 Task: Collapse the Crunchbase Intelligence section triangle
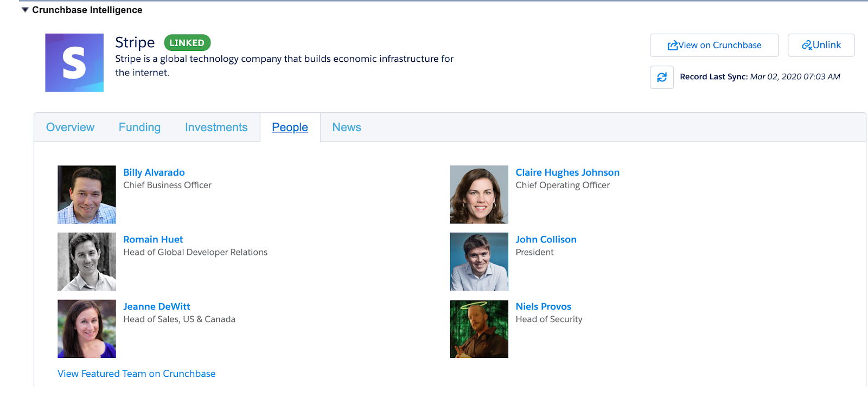[x=25, y=10]
